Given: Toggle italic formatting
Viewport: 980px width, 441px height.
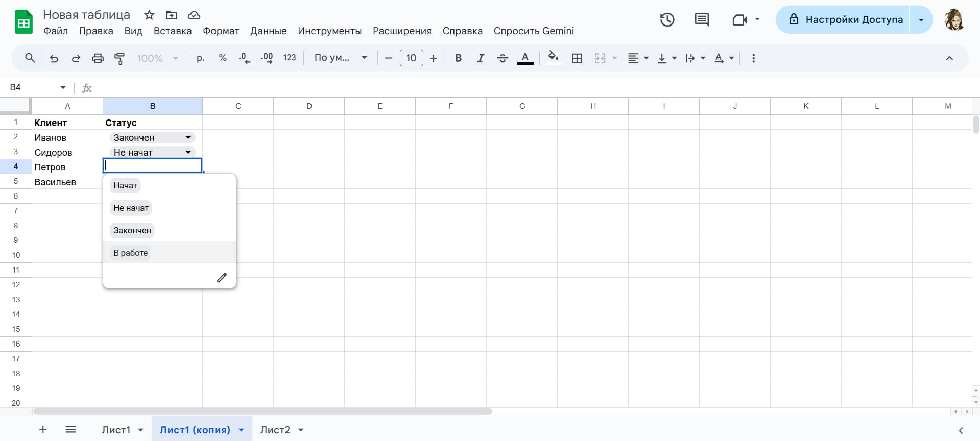Looking at the screenshot, I should click(480, 58).
